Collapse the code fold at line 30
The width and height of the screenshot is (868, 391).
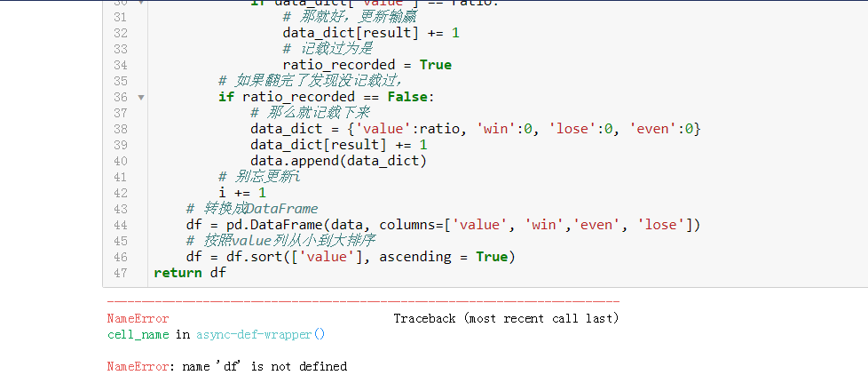point(141,3)
